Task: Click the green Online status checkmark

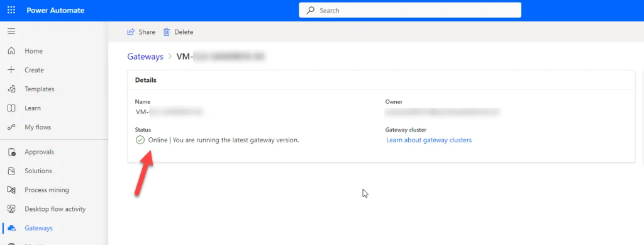Action: click(x=140, y=140)
